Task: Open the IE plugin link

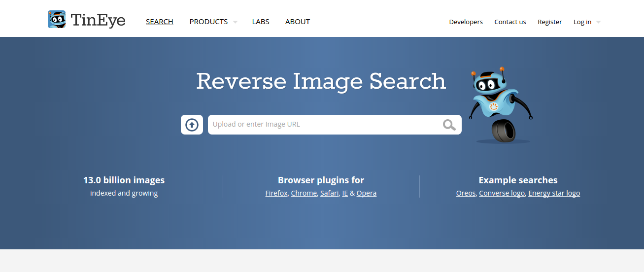Action: 345,193
